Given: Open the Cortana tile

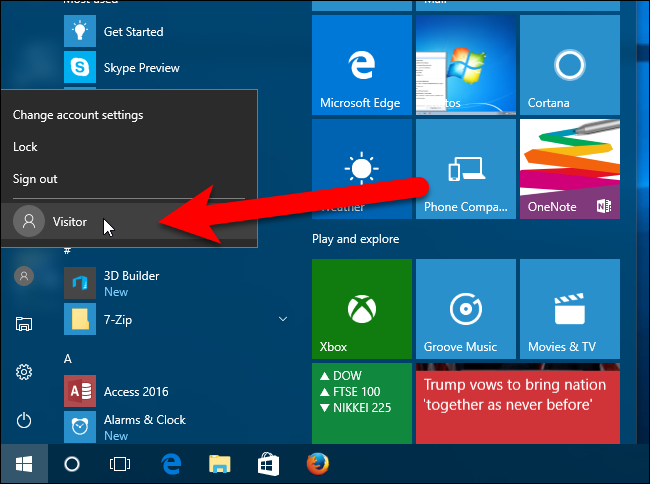Looking at the screenshot, I should point(570,65).
